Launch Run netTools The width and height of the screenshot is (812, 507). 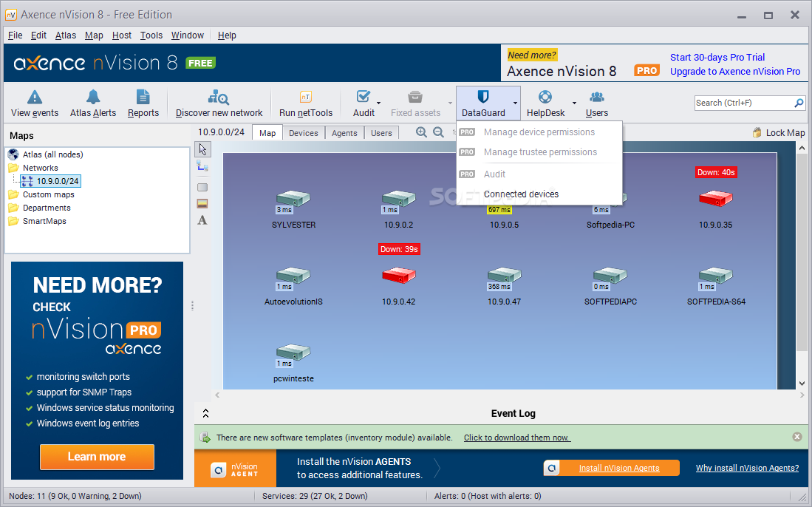click(x=306, y=103)
